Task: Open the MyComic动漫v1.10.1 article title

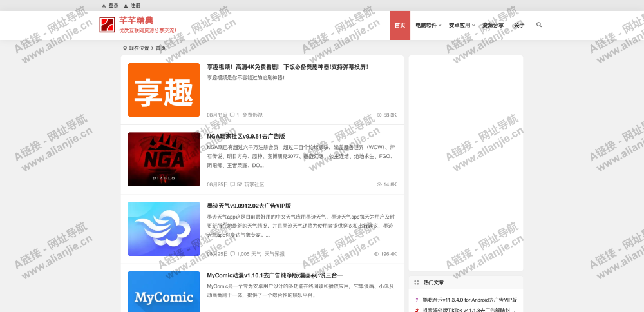Action: coord(275,275)
